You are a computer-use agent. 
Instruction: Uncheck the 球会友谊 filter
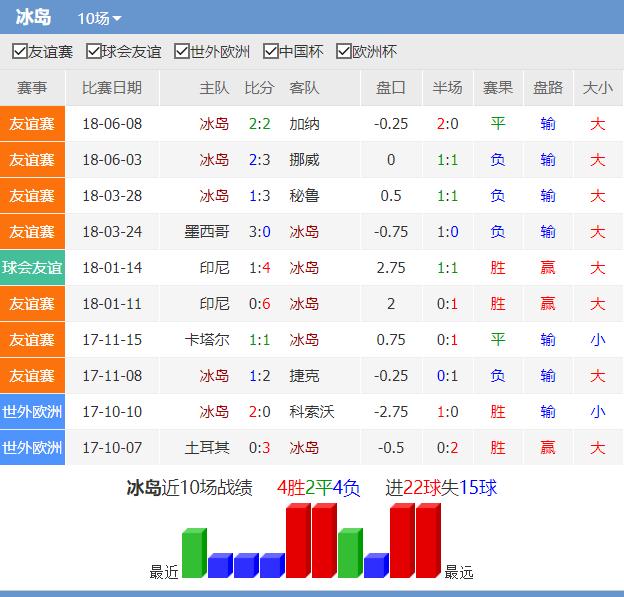(x=94, y=52)
